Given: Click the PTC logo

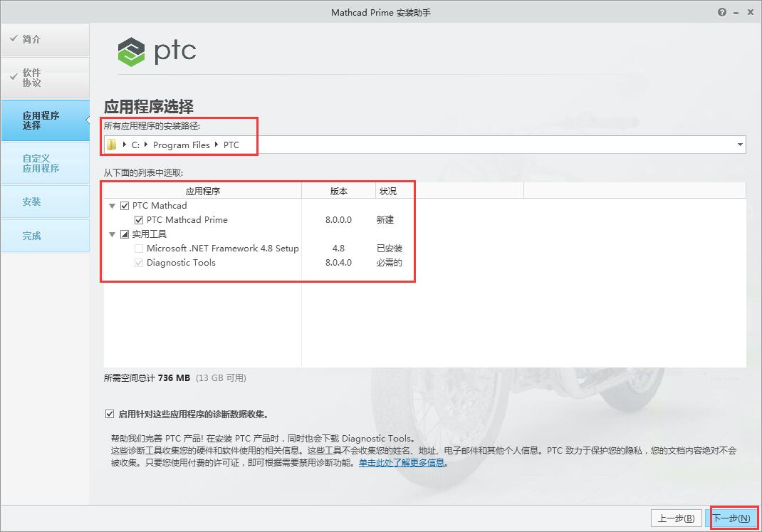Looking at the screenshot, I should click(x=157, y=51).
